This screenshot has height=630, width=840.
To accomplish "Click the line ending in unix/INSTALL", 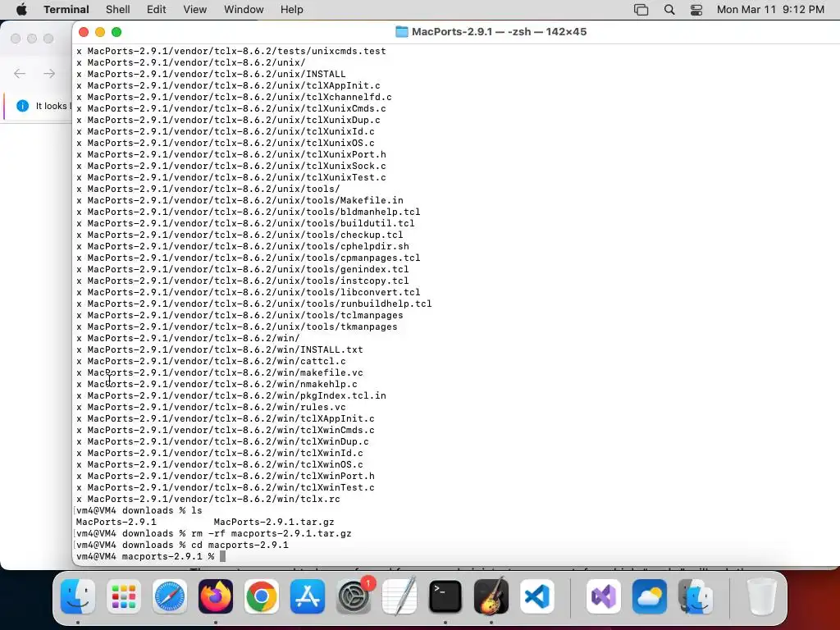I will click(x=211, y=74).
